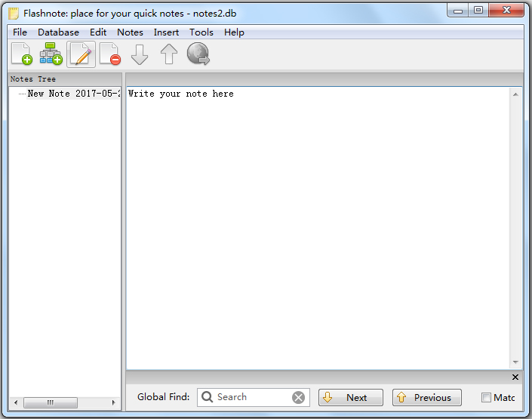Open the Database menu
The height and width of the screenshot is (419, 532).
58,32
